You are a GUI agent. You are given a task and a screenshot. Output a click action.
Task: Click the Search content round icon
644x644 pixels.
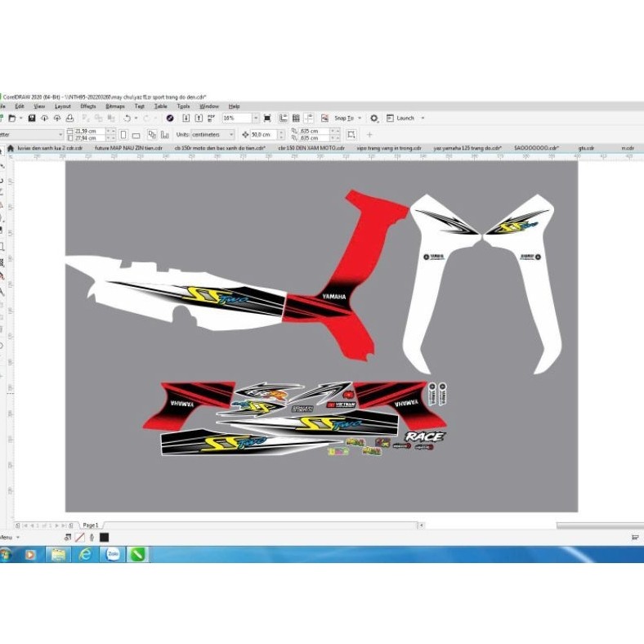(x=170, y=119)
